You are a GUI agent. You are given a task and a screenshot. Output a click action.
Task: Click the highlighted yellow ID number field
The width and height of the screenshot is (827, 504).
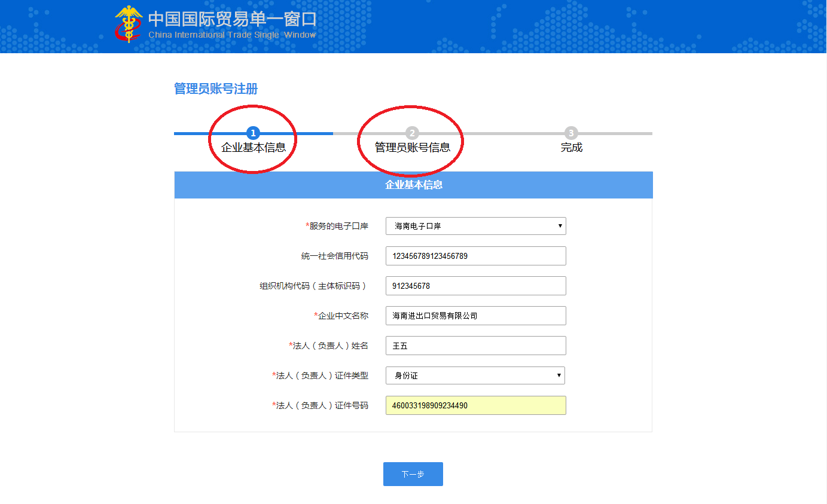[x=475, y=405]
